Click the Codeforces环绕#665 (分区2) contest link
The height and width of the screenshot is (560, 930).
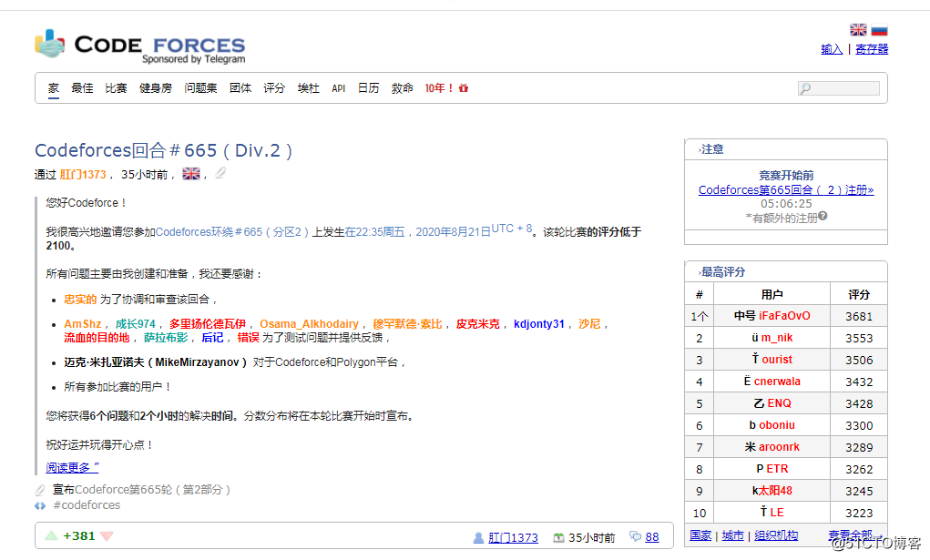click(232, 232)
